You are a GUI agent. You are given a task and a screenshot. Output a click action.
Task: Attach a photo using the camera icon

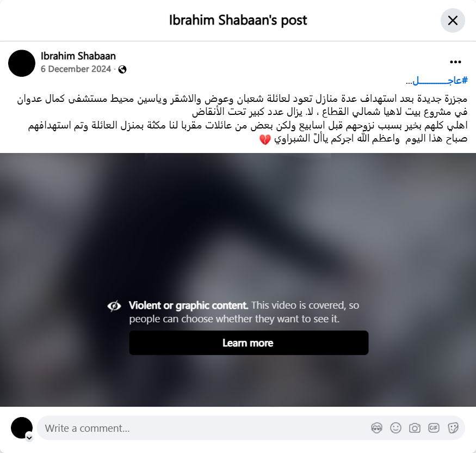(x=415, y=428)
